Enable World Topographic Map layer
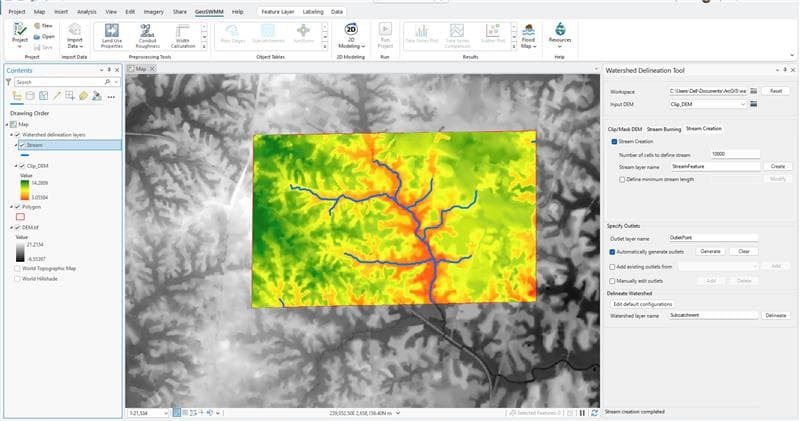This screenshot has width=800, height=421. click(18, 269)
